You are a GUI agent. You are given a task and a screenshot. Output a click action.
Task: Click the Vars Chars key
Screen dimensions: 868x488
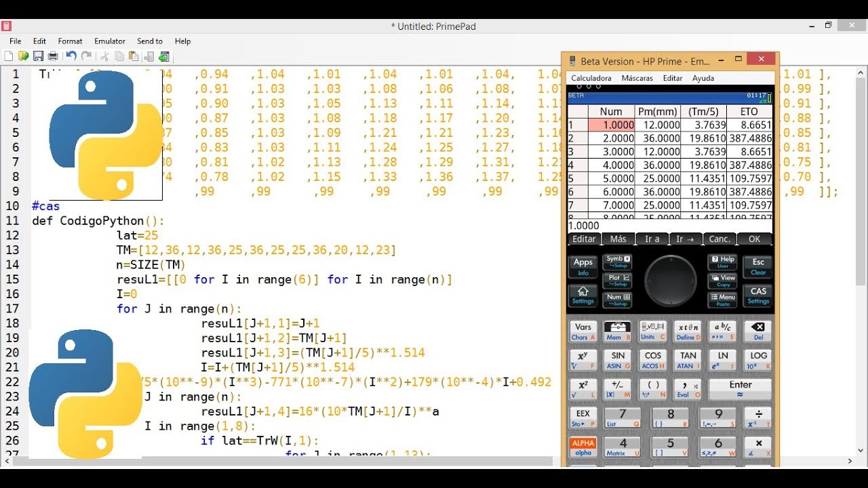583,331
